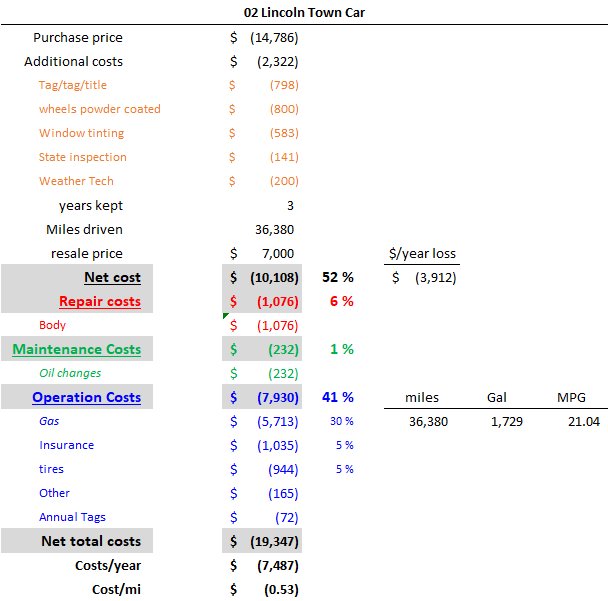The height and width of the screenshot is (601, 608).
Task: Select the (200) Weather Tech value
Action: [x=284, y=181]
